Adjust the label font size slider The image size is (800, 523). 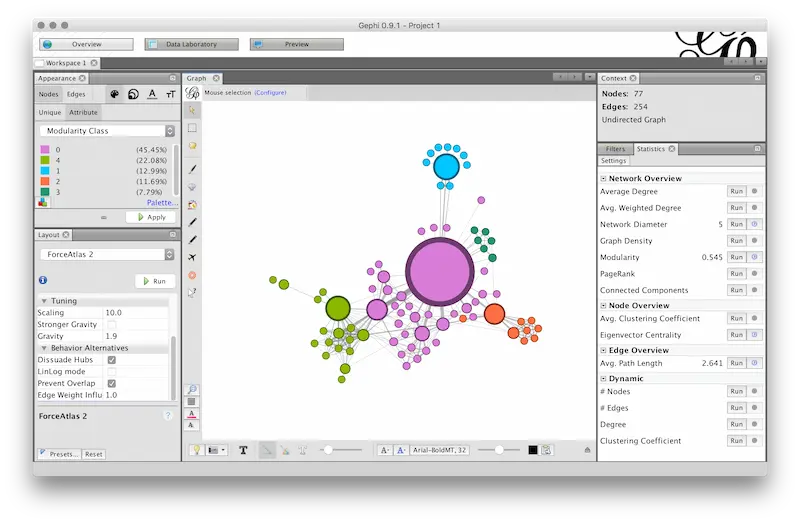click(x=499, y=450)
